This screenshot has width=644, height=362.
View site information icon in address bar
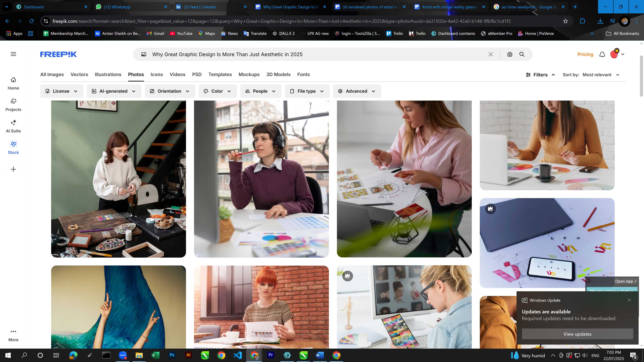click(46, 21)
